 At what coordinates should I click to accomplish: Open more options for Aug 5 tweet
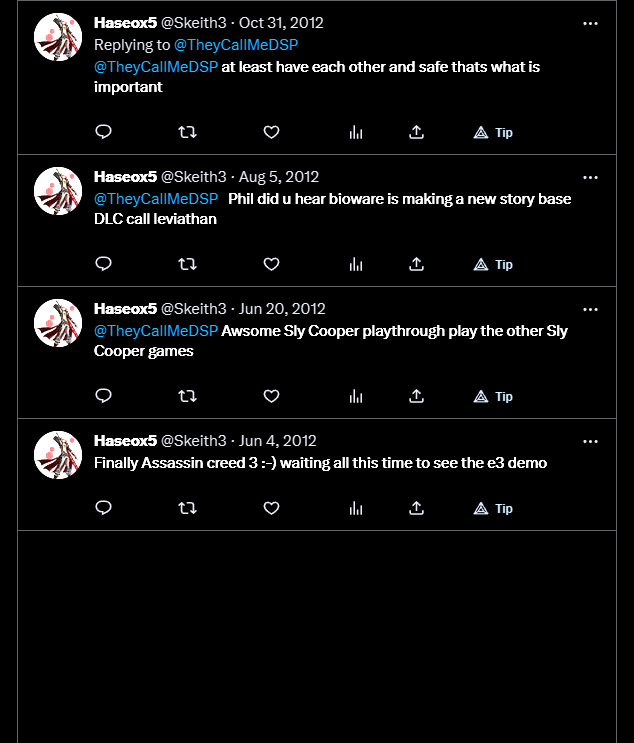(x=590, y=177)
